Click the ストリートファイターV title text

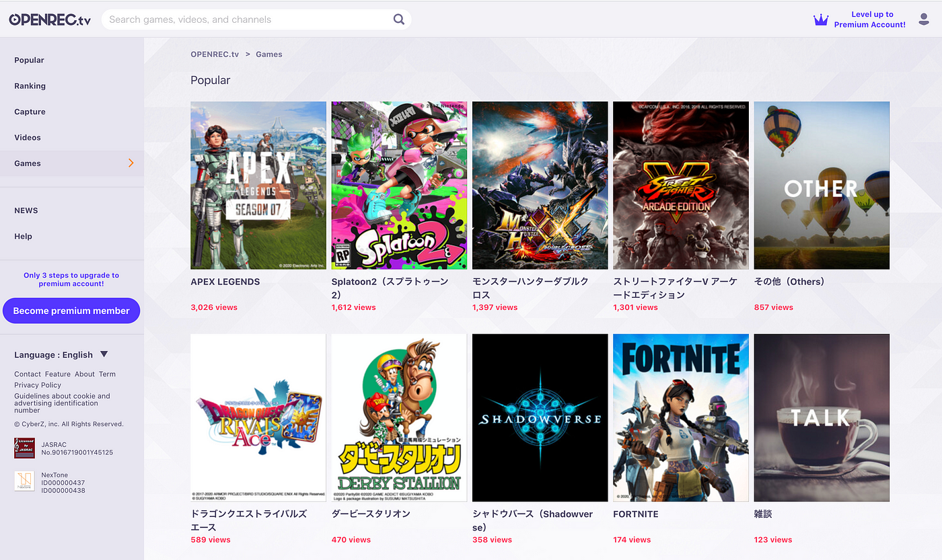tap(676, 288)
